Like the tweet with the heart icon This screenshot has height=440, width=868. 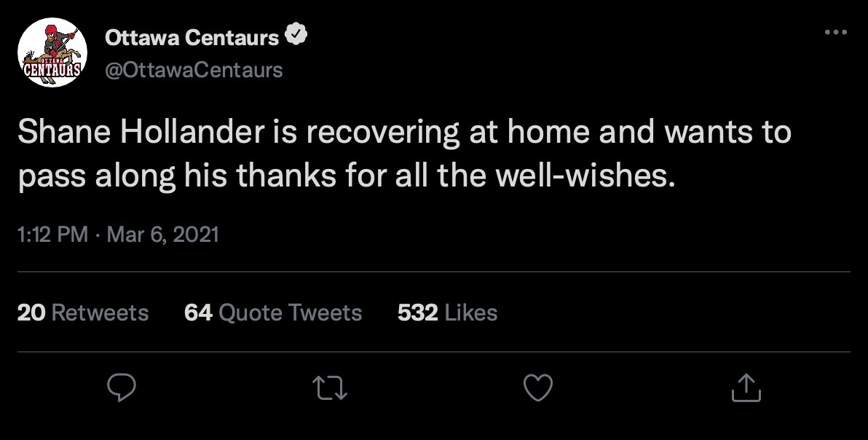[539, 388]
